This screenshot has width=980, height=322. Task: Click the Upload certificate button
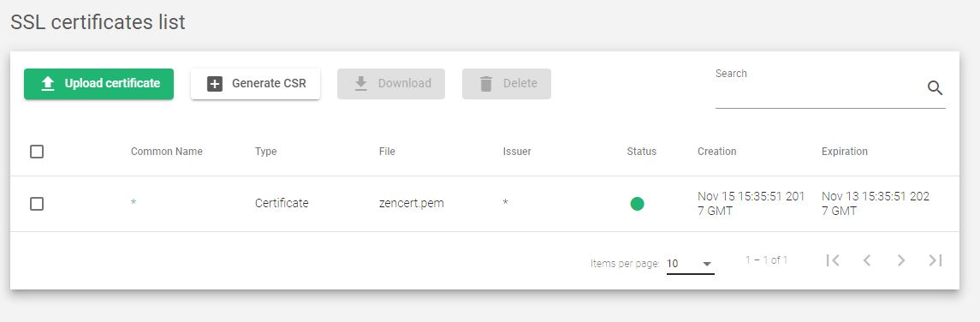[x=98, y=84]
